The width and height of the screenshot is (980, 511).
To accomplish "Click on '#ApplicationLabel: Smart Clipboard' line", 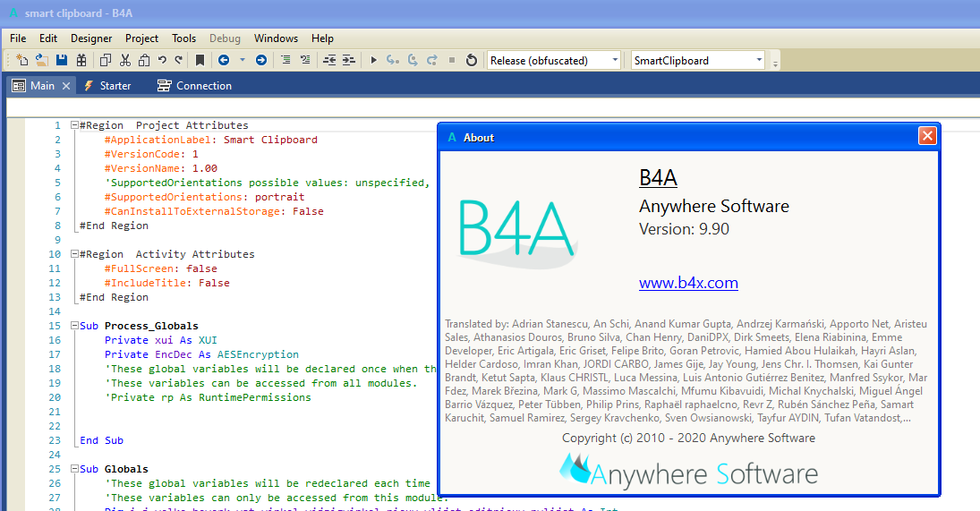I will pos(210,140).
